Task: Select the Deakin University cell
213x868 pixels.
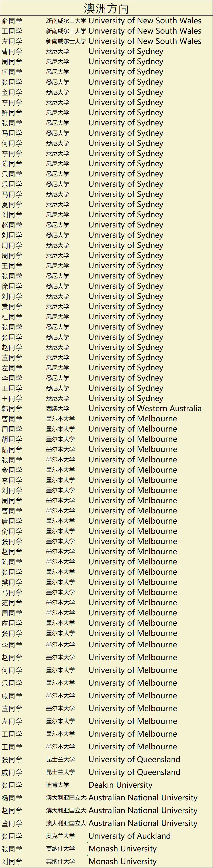Action: point(120,785)
